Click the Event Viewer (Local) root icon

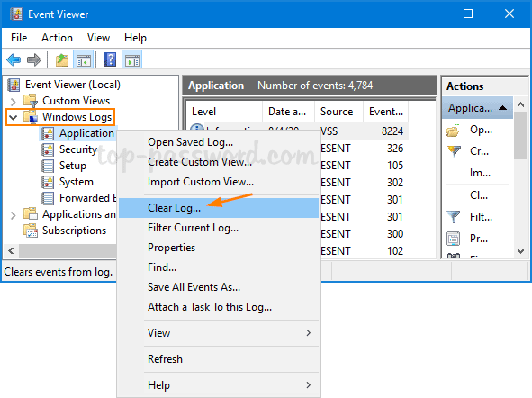(x=14, y=85)
